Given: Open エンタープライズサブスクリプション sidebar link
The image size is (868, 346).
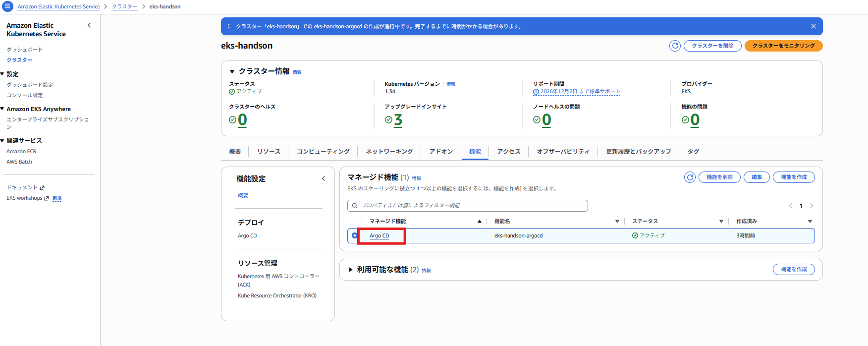Looking at the screenshot, I should click(48, 123).
